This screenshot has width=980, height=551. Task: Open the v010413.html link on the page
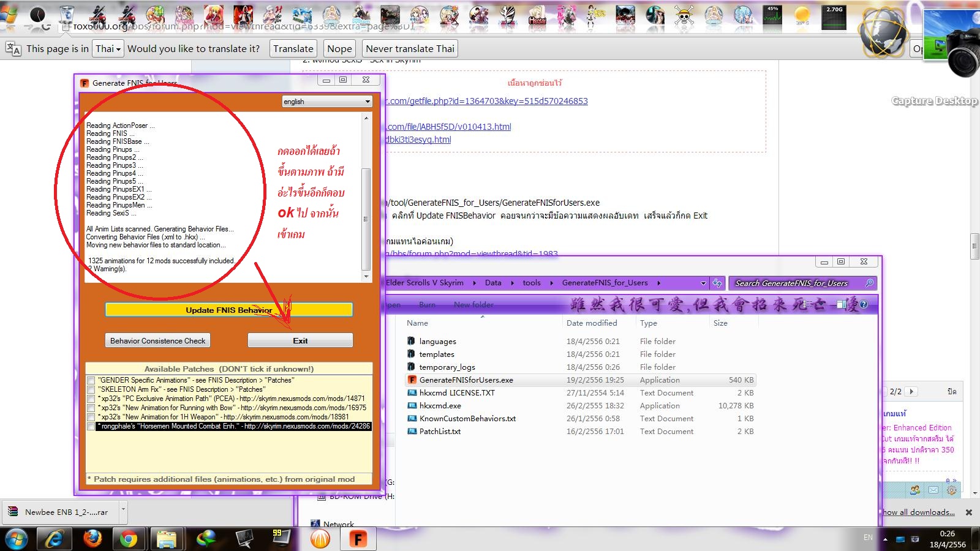pos(448,127)
